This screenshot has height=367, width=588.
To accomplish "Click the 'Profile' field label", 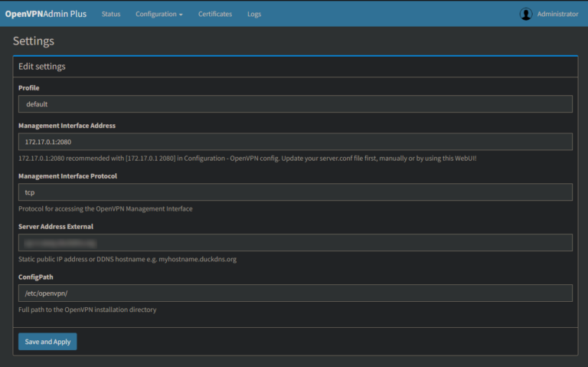I will (x=28, y=88).
